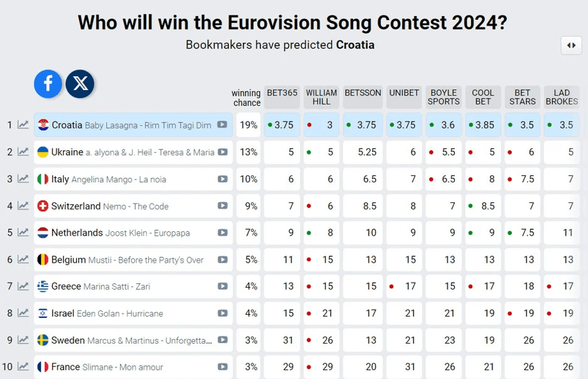Open Italy's odds history graph icon
The width and height of the screenshot is (588, 379).
[23, 179]
